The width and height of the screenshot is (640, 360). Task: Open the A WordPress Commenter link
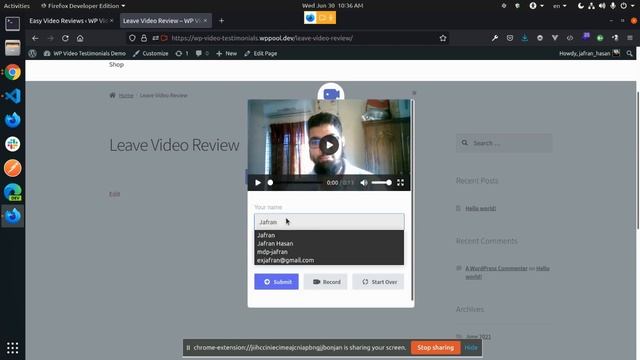[496, 268]
